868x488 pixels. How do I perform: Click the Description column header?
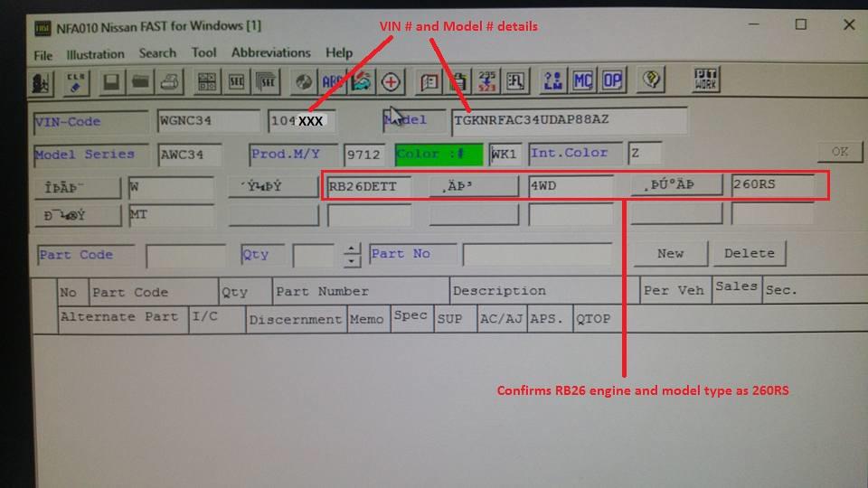pyautogui.click(x=544, y=291)
